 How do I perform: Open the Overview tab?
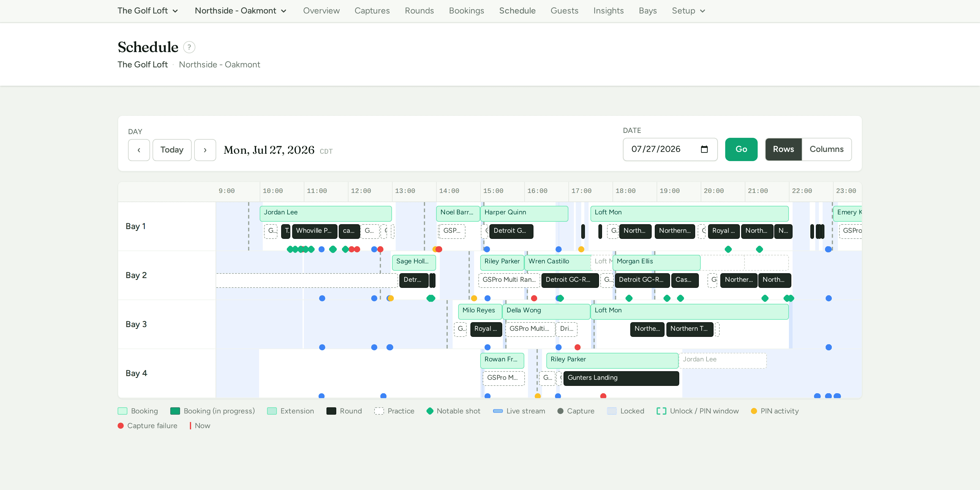321,11
